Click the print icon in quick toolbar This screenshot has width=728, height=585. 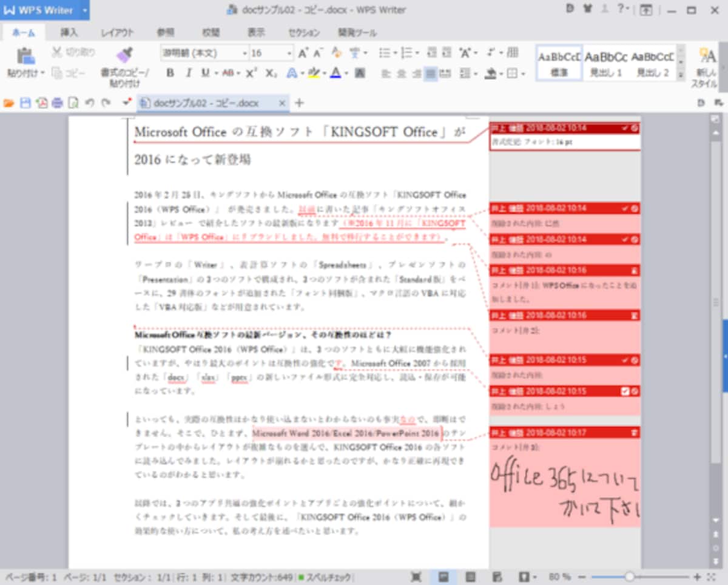57,103
